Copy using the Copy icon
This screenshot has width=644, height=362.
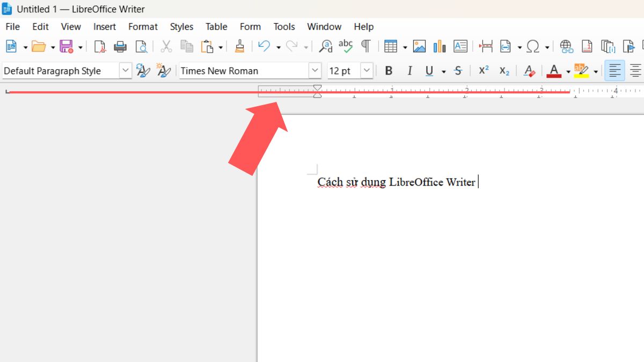coord(187,47)
